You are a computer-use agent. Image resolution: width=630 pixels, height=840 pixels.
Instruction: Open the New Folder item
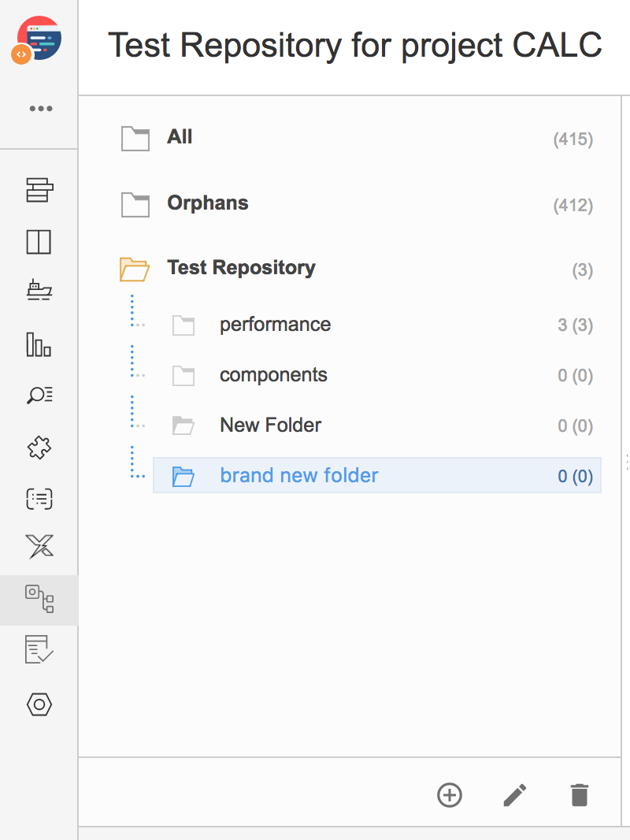(x=377, y=426)
